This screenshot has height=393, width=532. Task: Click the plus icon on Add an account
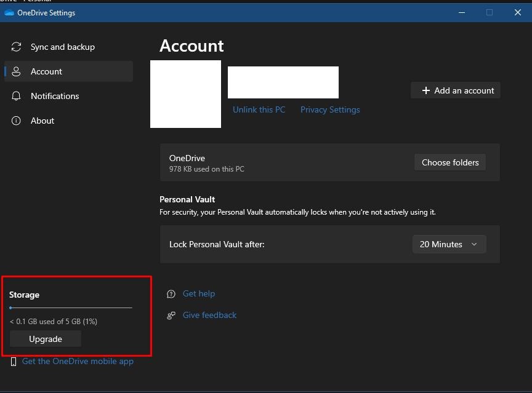pos(425,90)
